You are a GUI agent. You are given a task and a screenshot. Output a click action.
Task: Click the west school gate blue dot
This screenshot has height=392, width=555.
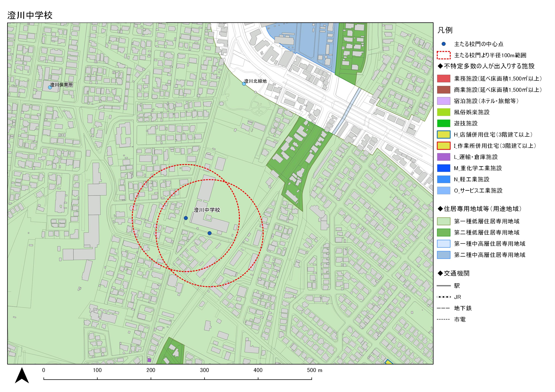pyautogui.click(x=186, y=218)
